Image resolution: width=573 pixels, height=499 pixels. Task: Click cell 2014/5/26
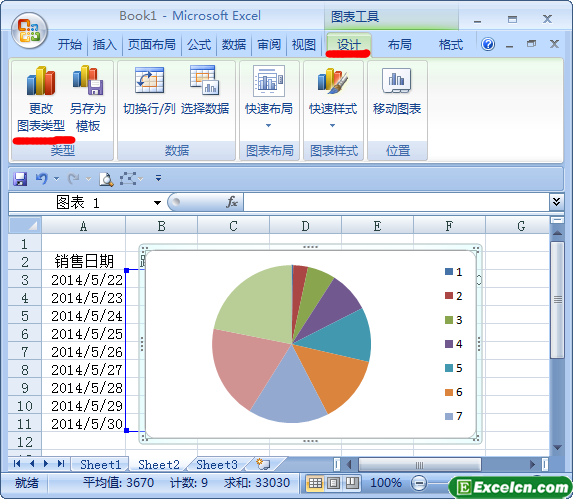click(84, 352)
